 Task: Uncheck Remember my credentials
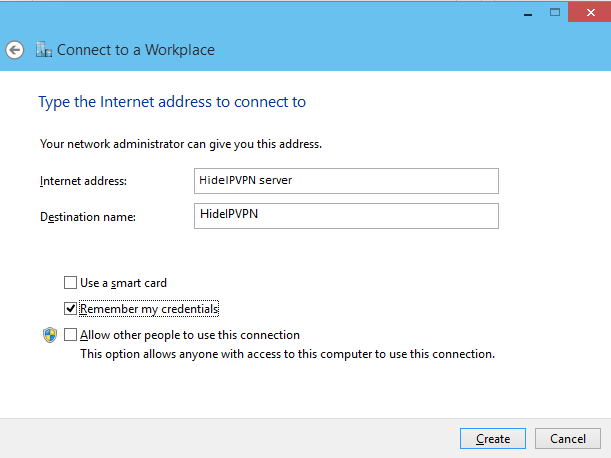[x=70, y=309]
